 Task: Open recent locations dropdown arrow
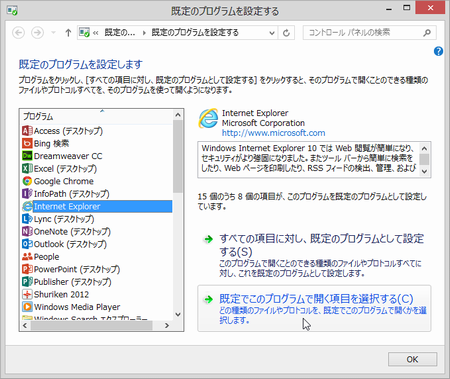53,33
